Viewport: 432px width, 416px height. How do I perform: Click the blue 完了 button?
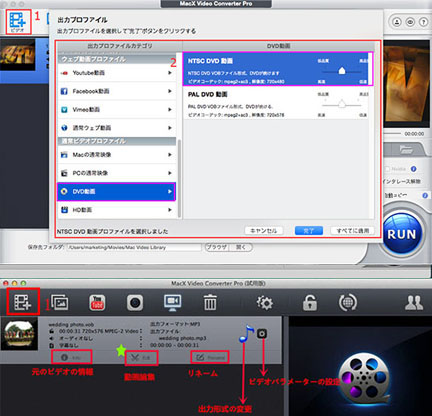tap(309, 231)
